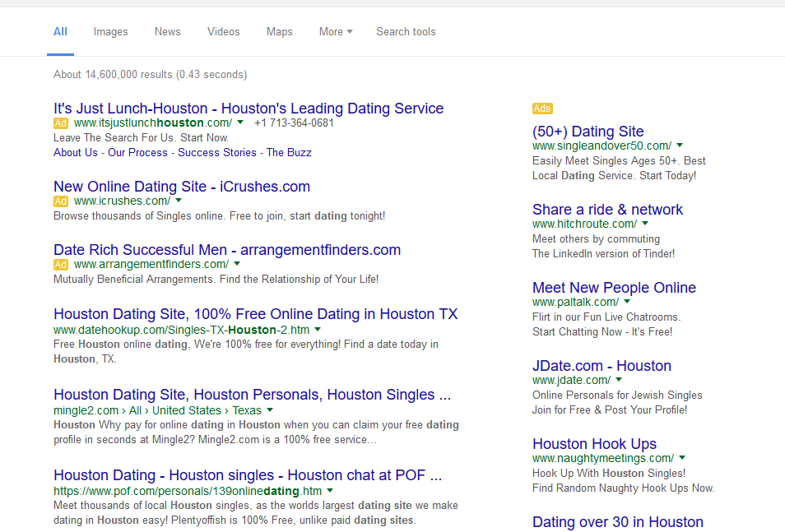The image size is (785, 532).
Task: Expand arrow next to itsjustlunchhouston.com URL
Action: point(240,123)
